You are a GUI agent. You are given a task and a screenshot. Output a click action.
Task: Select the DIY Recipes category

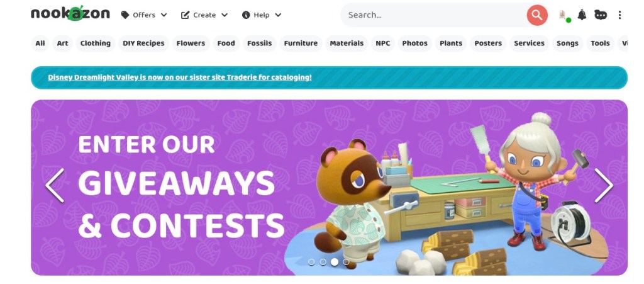point(143,43)
